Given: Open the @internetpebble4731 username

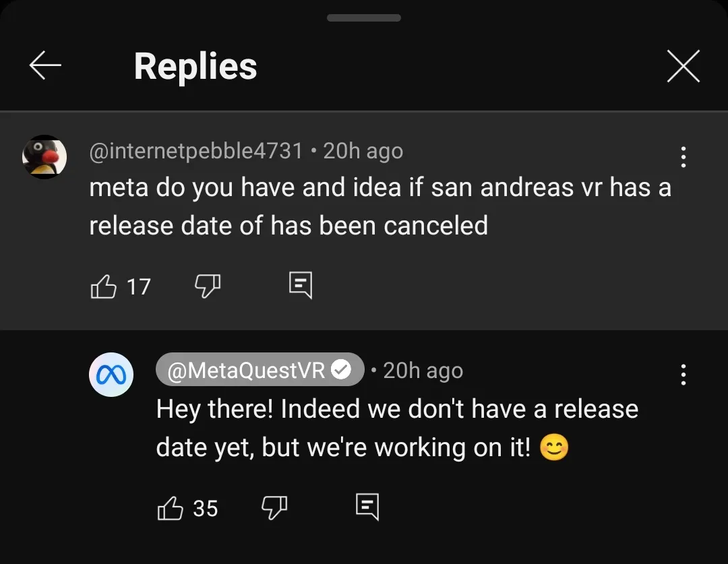Looking at the screenshot, I should point(196,150).
